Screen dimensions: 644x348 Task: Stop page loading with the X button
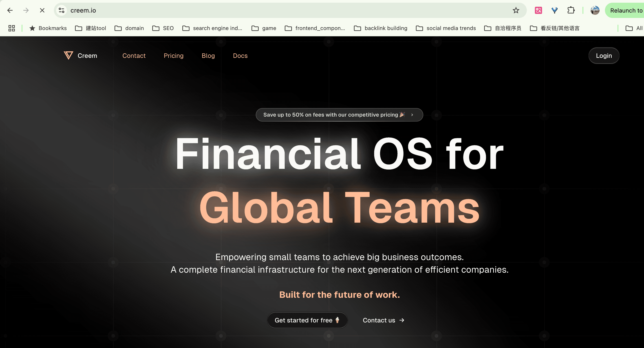coord(42,10)
